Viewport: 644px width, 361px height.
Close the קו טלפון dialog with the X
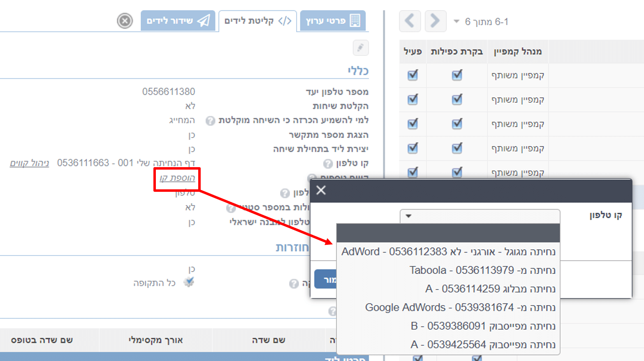tap(321, 190)
